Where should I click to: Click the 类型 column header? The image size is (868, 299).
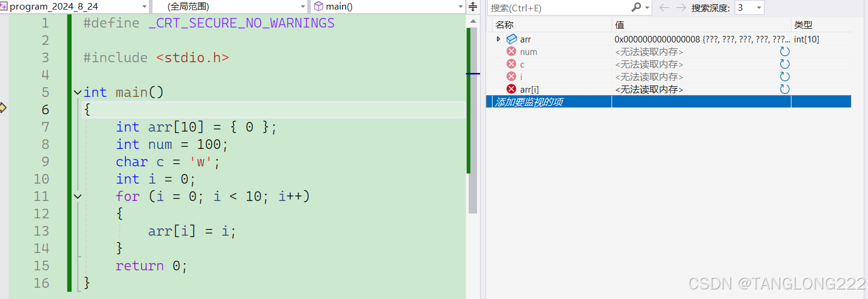coord(821,25)
